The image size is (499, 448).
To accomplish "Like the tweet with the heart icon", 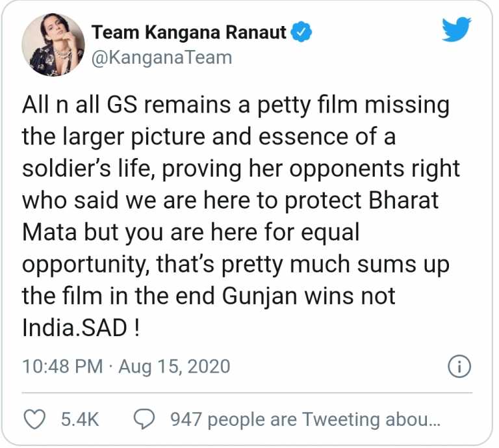I will [x=34, y=419].
